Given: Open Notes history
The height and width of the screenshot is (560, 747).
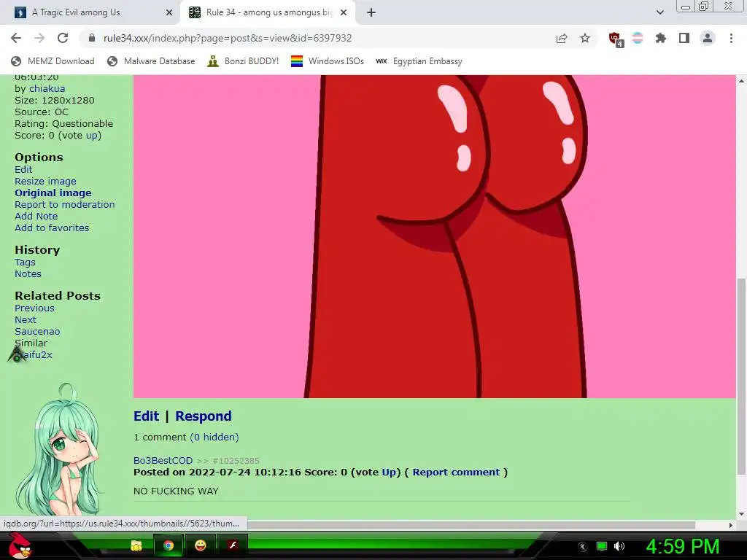Looking at the screenshot, I should [28, 274].
